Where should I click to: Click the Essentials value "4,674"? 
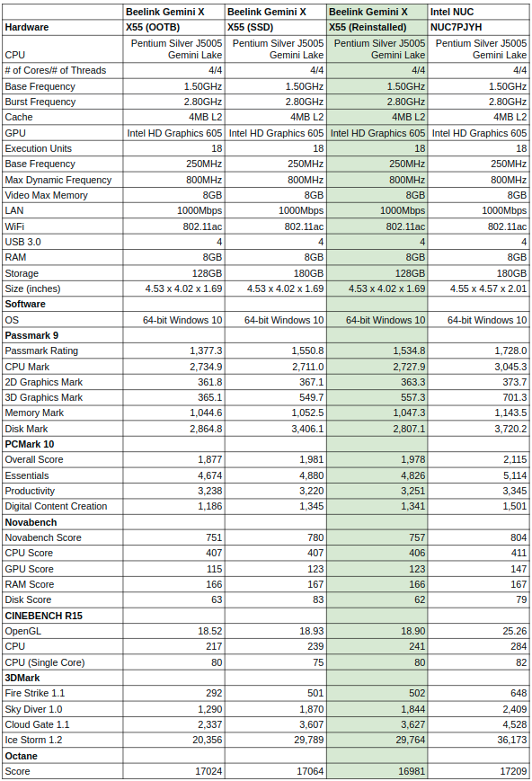[x=209, y=475]
